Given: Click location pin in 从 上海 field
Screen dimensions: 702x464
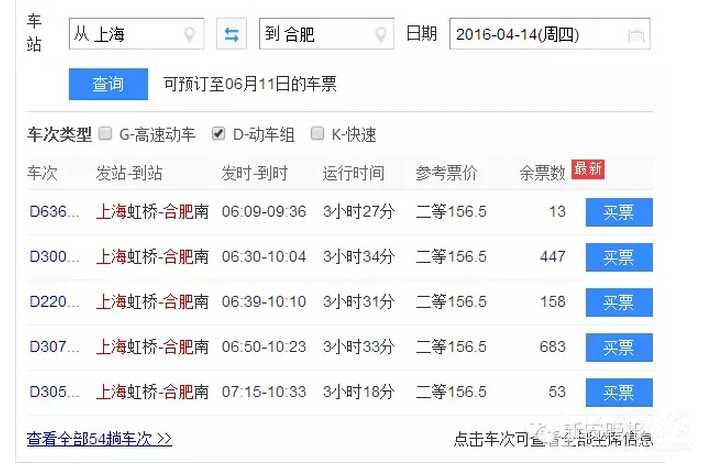Looking at the screenshot, I should coord(190,34).
